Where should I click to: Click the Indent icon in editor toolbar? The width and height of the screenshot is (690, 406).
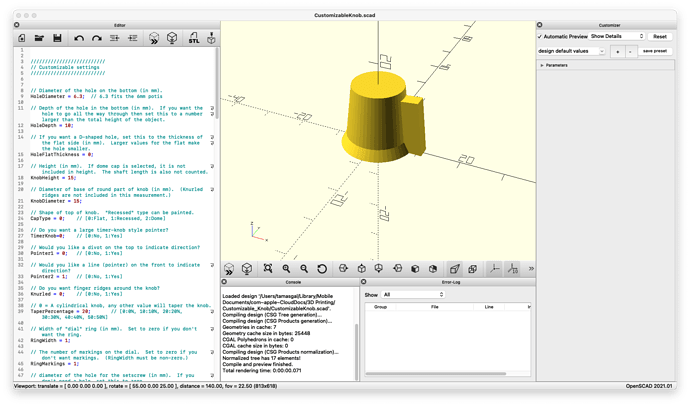coord(132,38)
